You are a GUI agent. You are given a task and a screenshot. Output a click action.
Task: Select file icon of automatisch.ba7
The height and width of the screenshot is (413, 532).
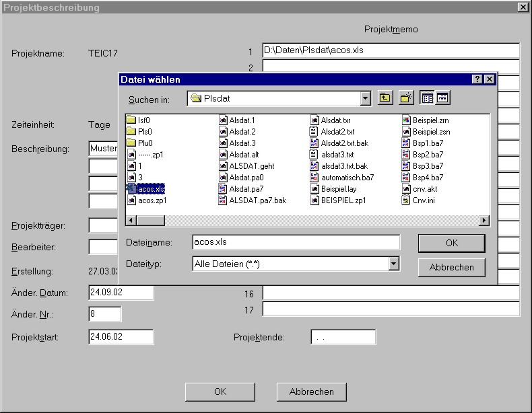pos(314,177)
